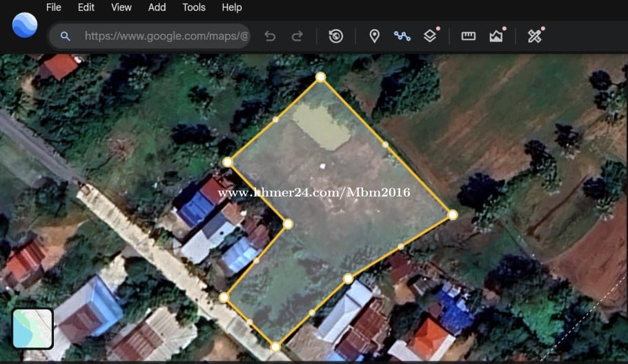The image size is (628, 364).
Task: Open the Tools menu
Action: click(x=194, y=8)
